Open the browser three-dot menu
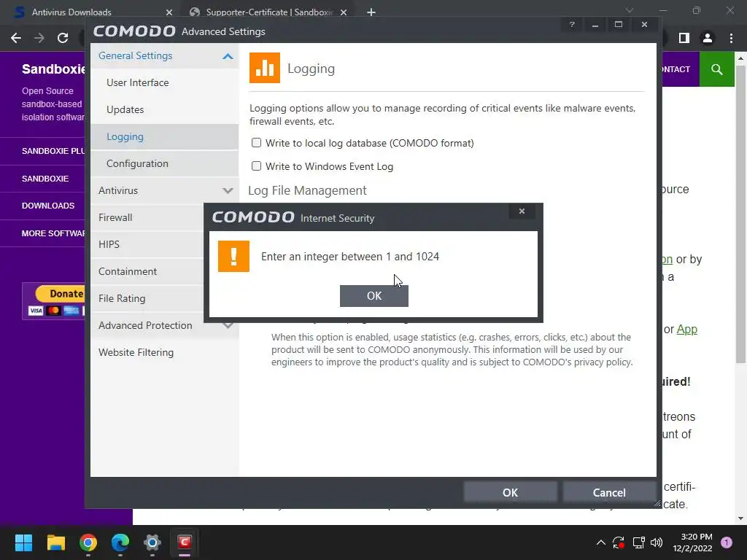Viewport: 747px width, 560px height. 731,38
